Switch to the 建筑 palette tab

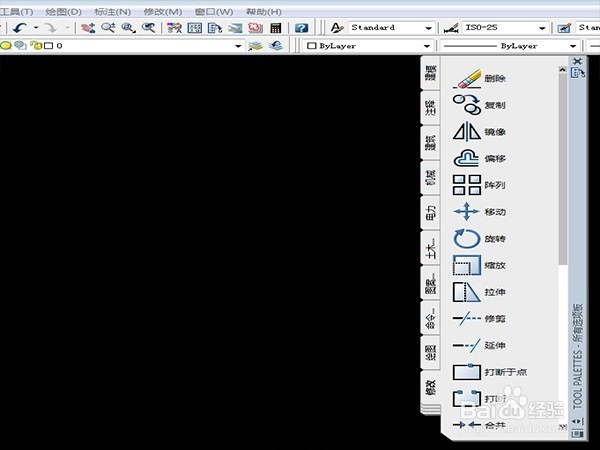(x=431, y=142)
